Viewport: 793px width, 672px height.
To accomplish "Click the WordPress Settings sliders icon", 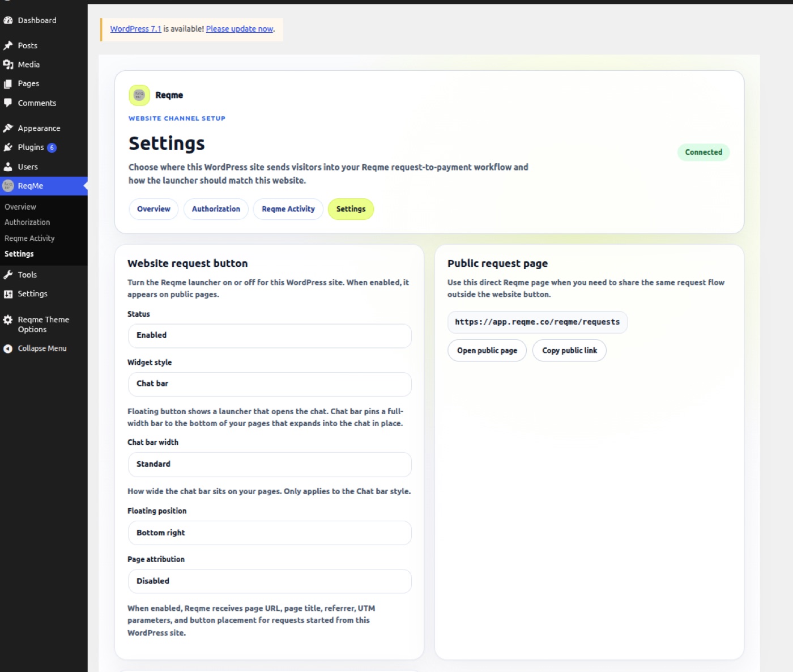I will pyautogui.click(x=8, y=294).
